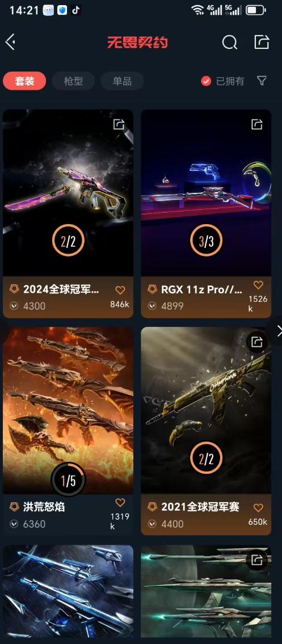Screen dimensions: 282x644
Task: Switch to the 单品 tab
Action: [x=123, y=81]
